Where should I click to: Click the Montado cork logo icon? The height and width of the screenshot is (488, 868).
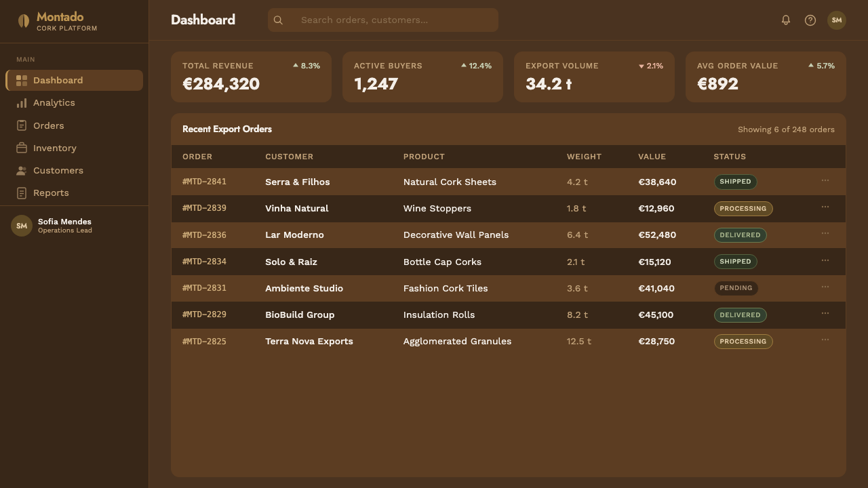[24, 21]
